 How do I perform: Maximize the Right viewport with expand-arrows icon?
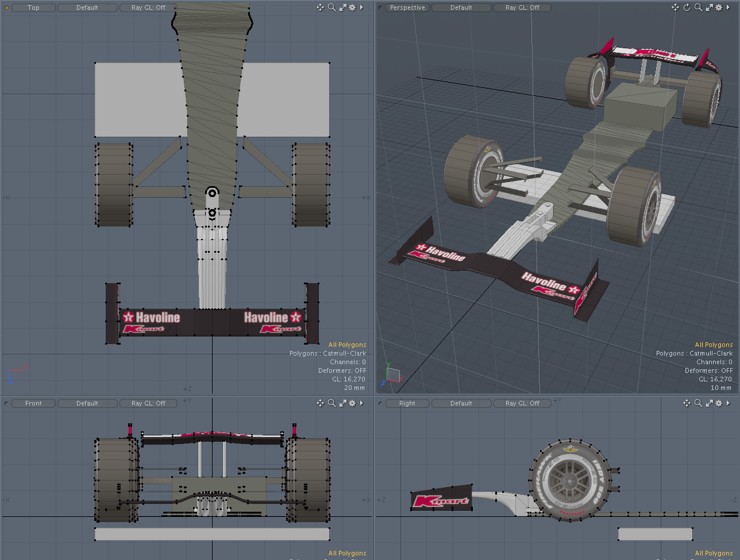[x=709, y=403]
